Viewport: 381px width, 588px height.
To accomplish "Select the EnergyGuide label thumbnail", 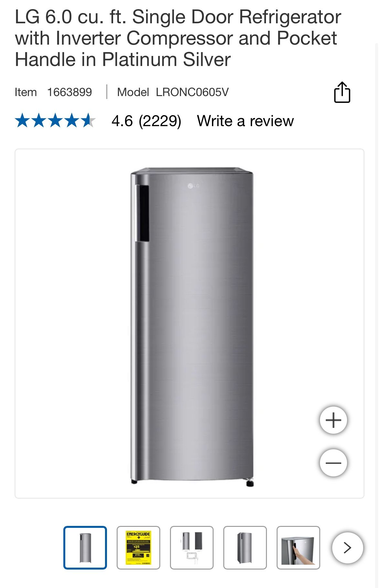I will [x=138, y=548].
